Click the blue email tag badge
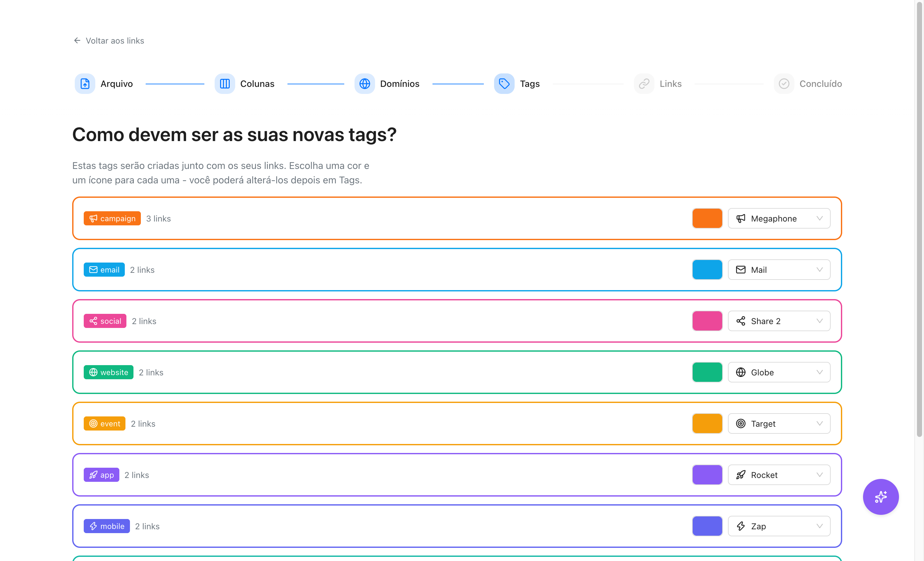Viewport: 924px width, 561px height. pos(104,270)
